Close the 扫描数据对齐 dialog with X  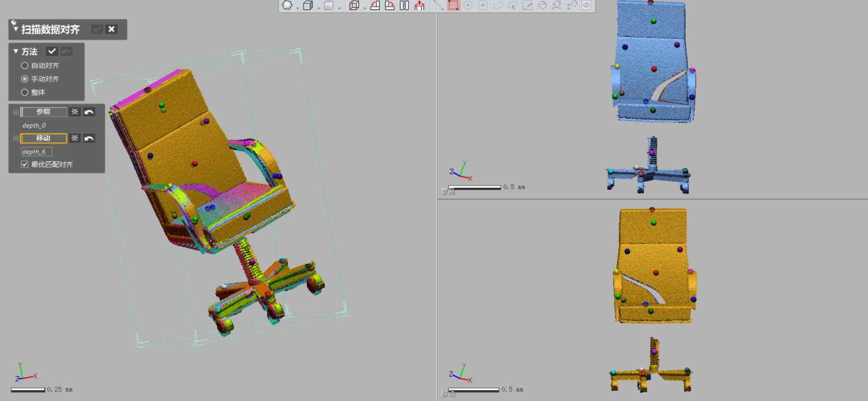(112, 29)
